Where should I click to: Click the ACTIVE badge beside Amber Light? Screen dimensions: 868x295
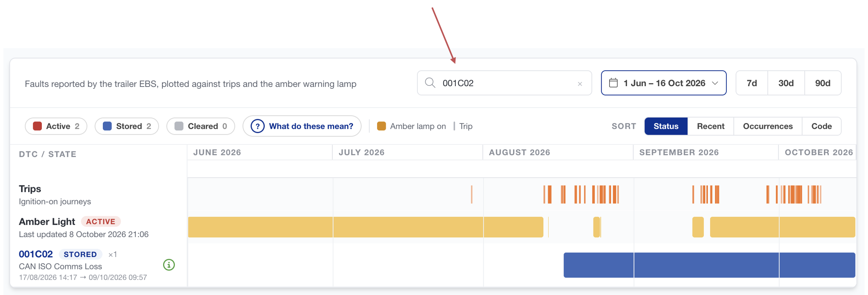point(101,221)
